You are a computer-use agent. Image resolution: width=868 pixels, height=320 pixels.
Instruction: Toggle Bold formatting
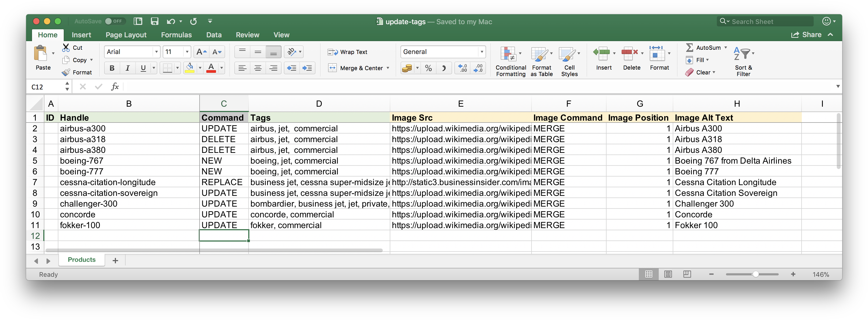[112, 68]
